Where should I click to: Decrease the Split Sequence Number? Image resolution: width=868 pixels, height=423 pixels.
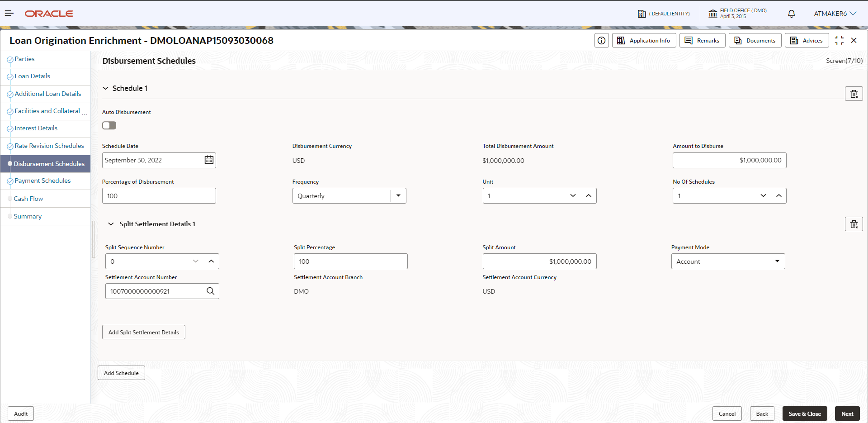point(196,261)
